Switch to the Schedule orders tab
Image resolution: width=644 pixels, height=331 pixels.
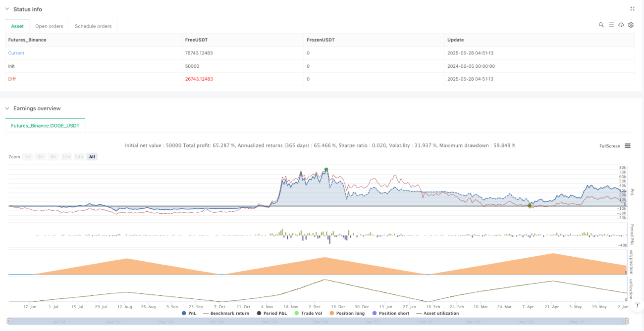click(x=93, y=26)
